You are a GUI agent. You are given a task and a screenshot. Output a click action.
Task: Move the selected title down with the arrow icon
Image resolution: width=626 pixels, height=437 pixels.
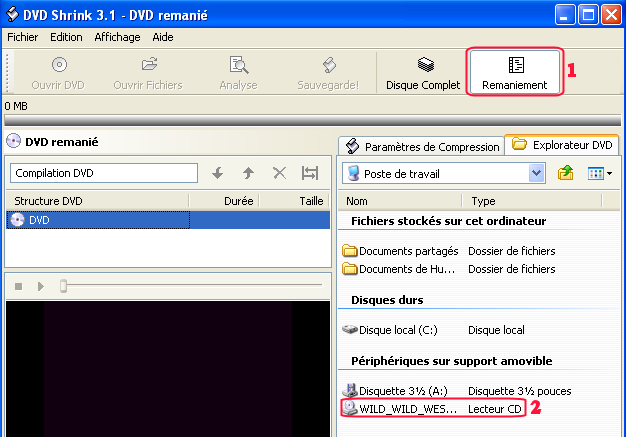[218, 173]
